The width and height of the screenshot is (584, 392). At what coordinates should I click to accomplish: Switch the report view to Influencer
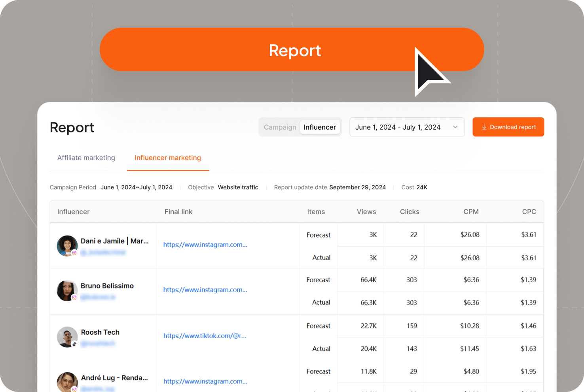[x=320, y=127]
